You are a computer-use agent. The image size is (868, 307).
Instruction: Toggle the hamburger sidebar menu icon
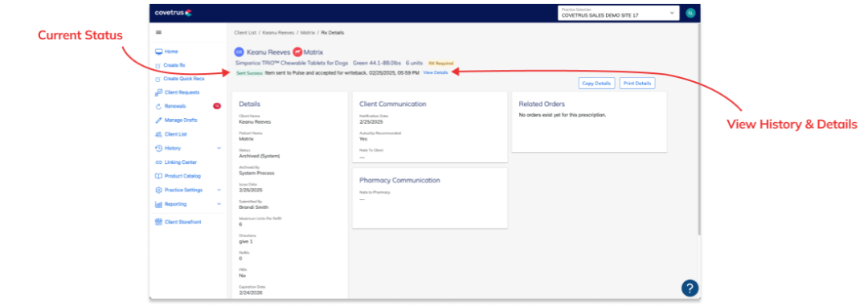coord(158,33)
